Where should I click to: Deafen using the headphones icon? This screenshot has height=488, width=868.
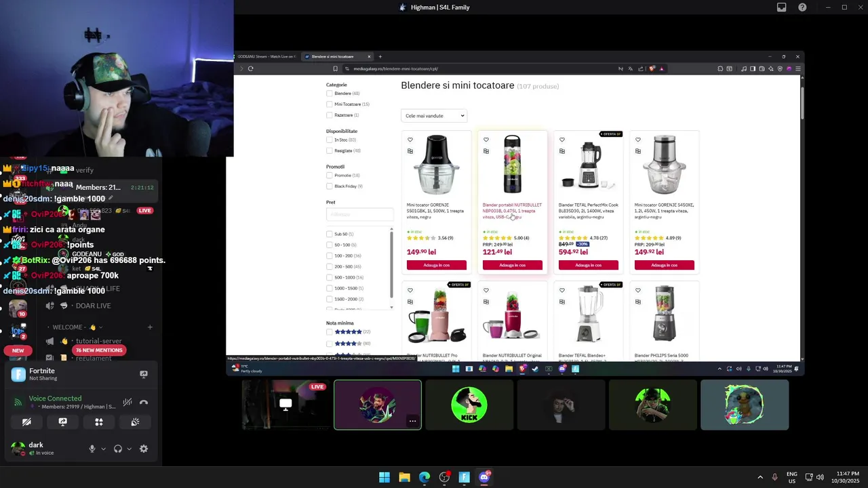coord(118,449)
